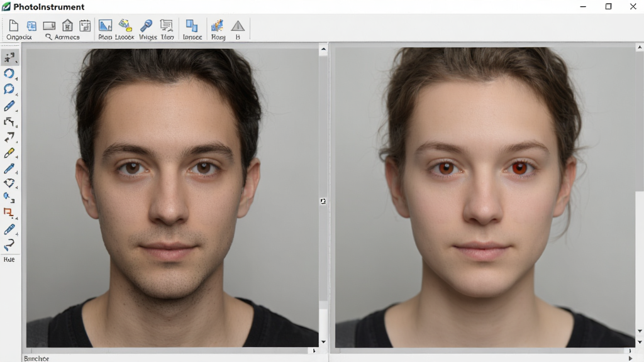The height and width of the screenshot is (362, 644).
Task: Click the plain rectangle icon in the top toolbar
Action: [x=49, y=26]
